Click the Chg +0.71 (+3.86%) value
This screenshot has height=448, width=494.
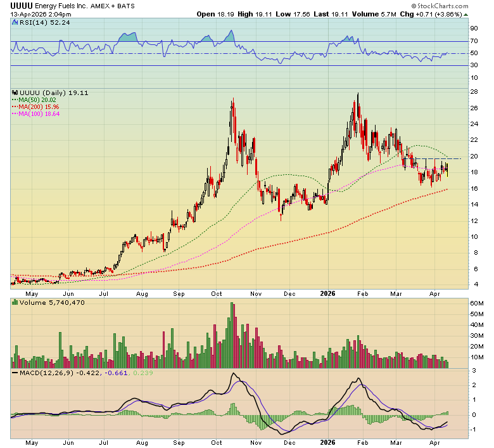tap(431, 14)
